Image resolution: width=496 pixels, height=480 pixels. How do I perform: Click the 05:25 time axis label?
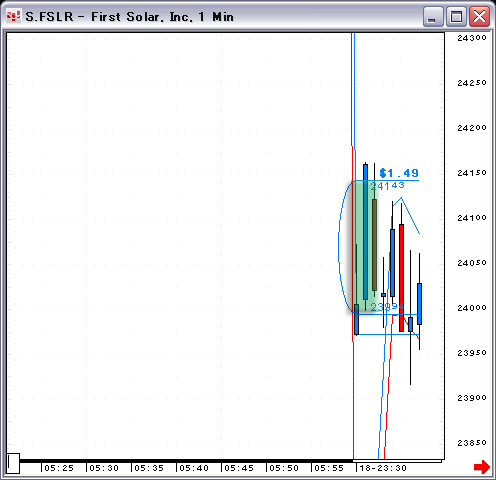click(59, 468)
